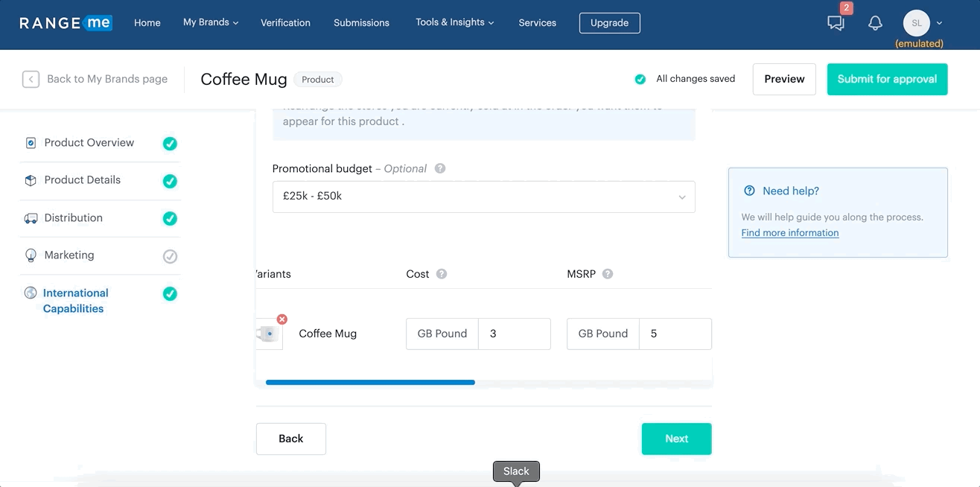Open the notifications bell
The width and height of the screenshot is (980, 487).
875,23
